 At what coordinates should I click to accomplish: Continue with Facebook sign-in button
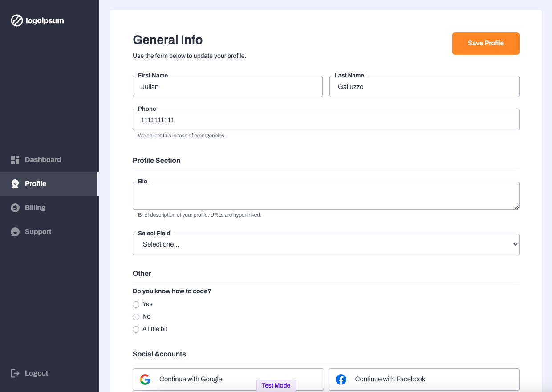(x=424, y=380)
